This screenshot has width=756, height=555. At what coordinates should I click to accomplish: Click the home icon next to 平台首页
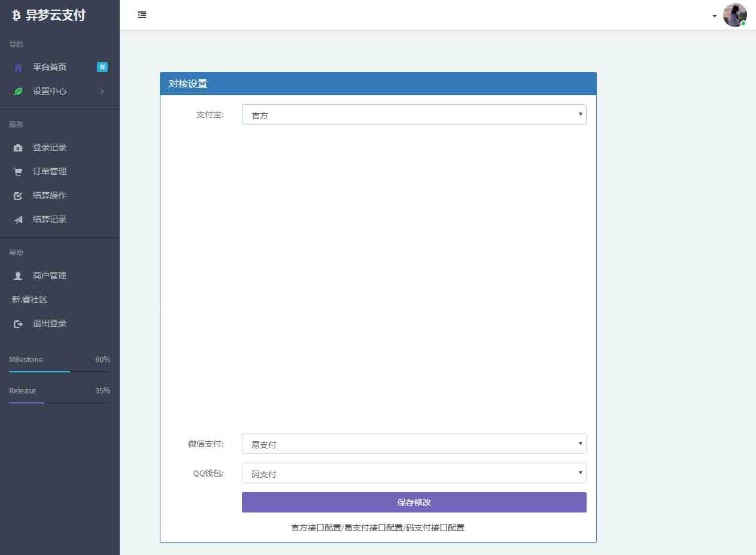click(18, 68)
